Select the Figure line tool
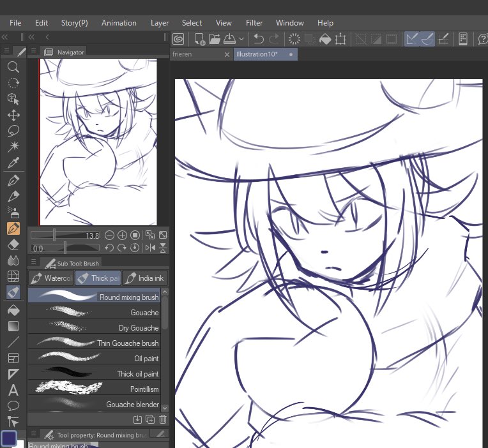488x448 pixels. tap(13, 342)
